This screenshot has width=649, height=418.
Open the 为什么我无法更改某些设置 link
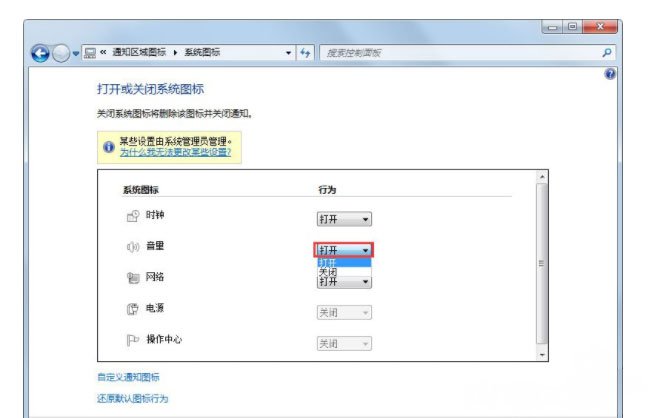[175, 152]
